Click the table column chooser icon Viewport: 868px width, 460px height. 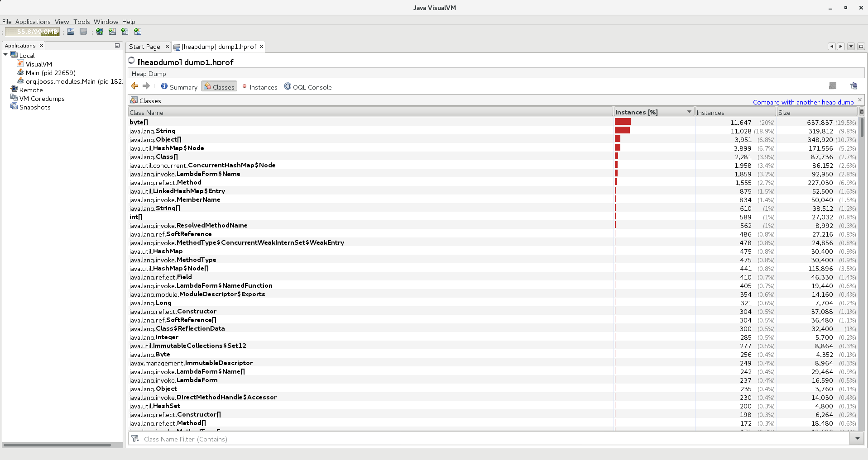(862, 112)
